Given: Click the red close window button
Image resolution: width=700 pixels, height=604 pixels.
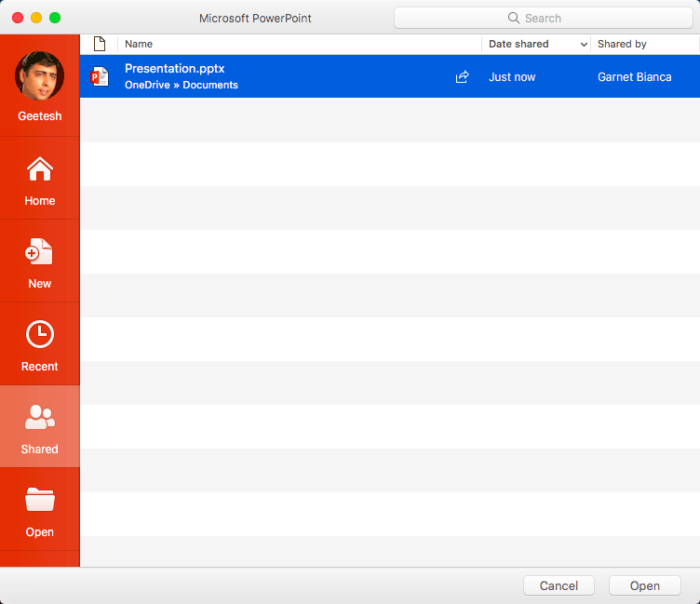Looking at the screenshot, I should 18,18.
